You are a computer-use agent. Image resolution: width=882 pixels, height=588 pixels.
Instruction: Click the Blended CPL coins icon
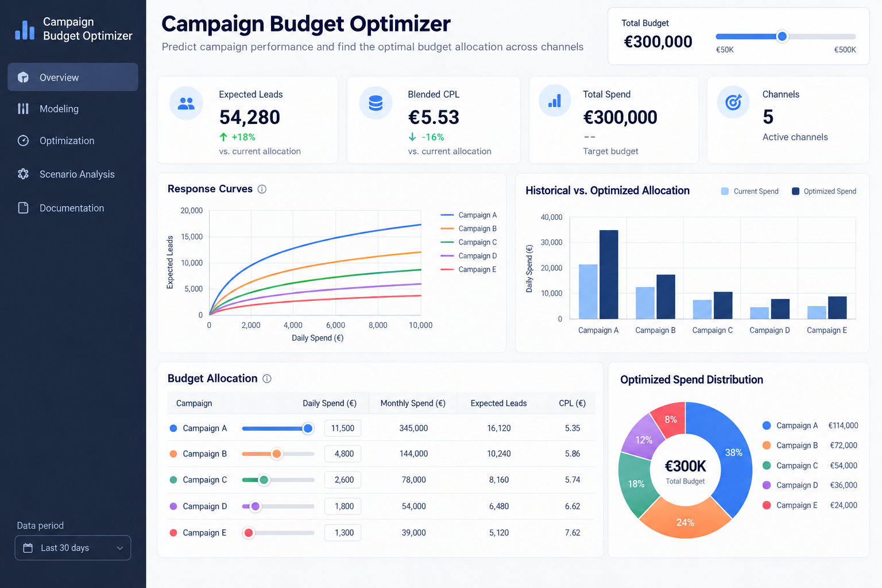tap(376, 103)
